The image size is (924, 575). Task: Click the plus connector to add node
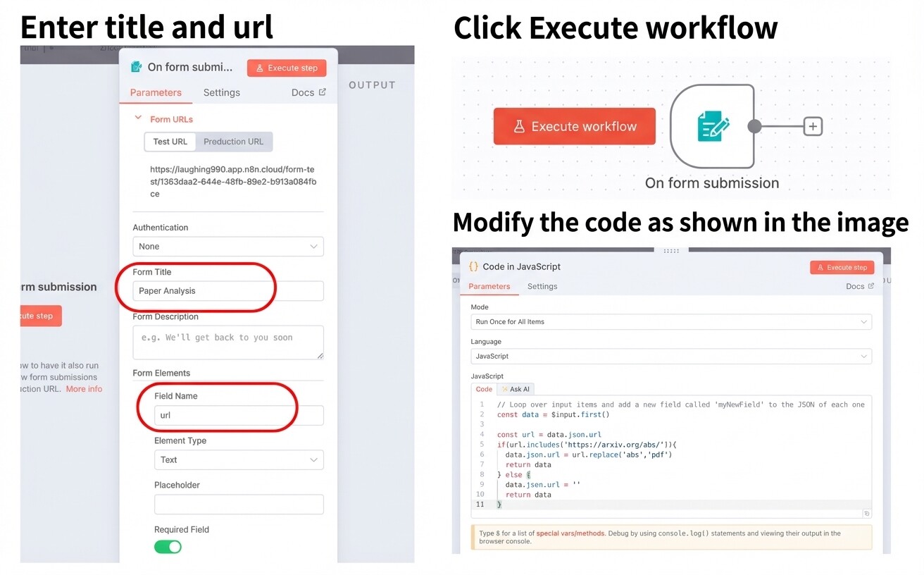pyautogui.click(x=813, y=127)
